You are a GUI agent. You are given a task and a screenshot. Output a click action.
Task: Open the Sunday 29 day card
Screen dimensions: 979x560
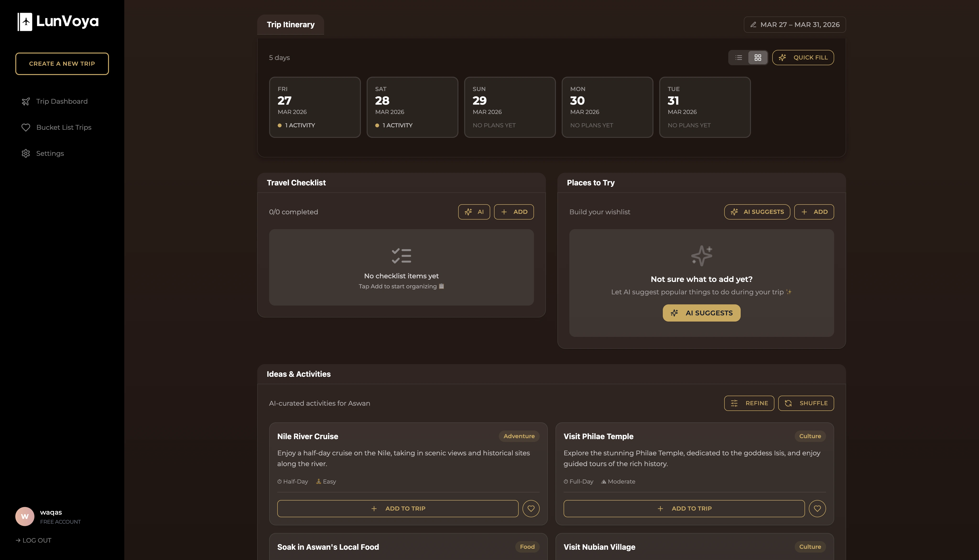[x=510, y=107]
